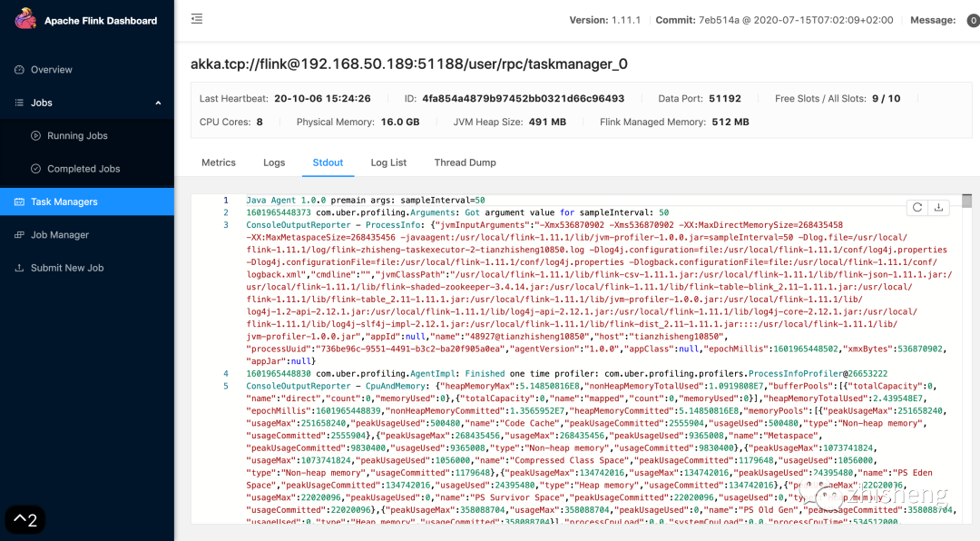Click the Message label in header

point(933,20)
